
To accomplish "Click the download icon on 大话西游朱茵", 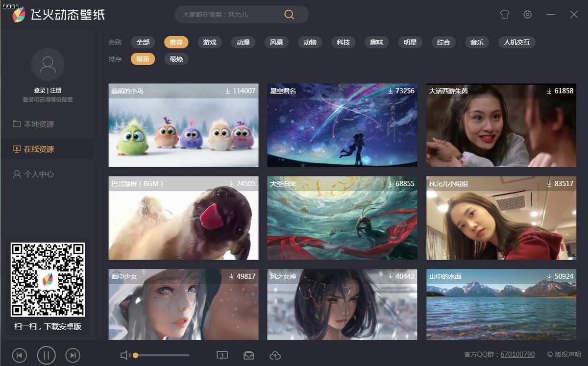I will [x=549, y=91].
